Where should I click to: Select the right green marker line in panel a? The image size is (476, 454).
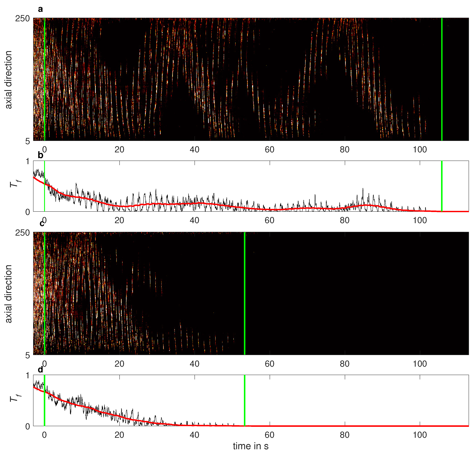click(442, 80)
